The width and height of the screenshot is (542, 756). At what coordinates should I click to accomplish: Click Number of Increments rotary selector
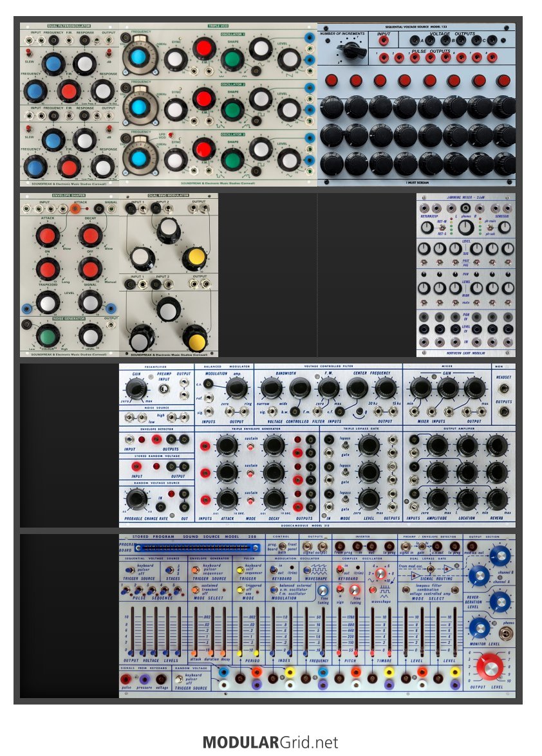point(351,50)
